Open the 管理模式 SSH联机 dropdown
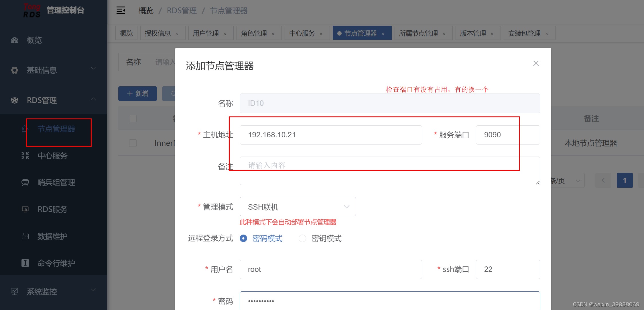The image size is (644, 310). click(x=298, y=206)
